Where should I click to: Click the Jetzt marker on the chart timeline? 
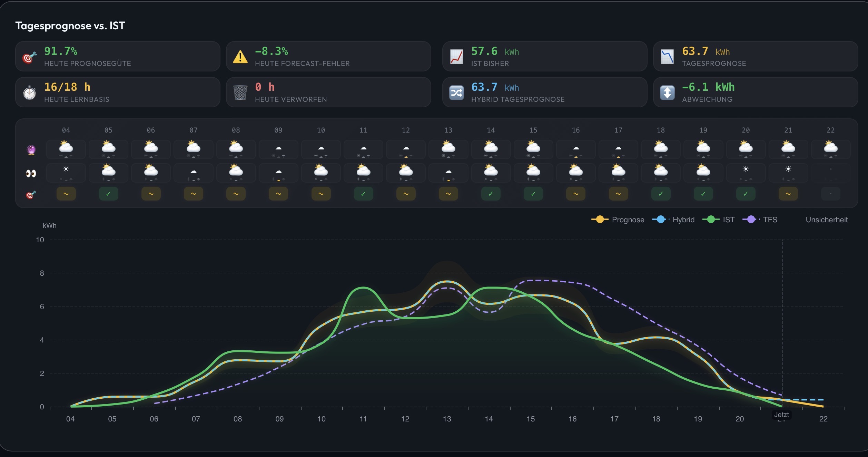[x=781, y=415]
